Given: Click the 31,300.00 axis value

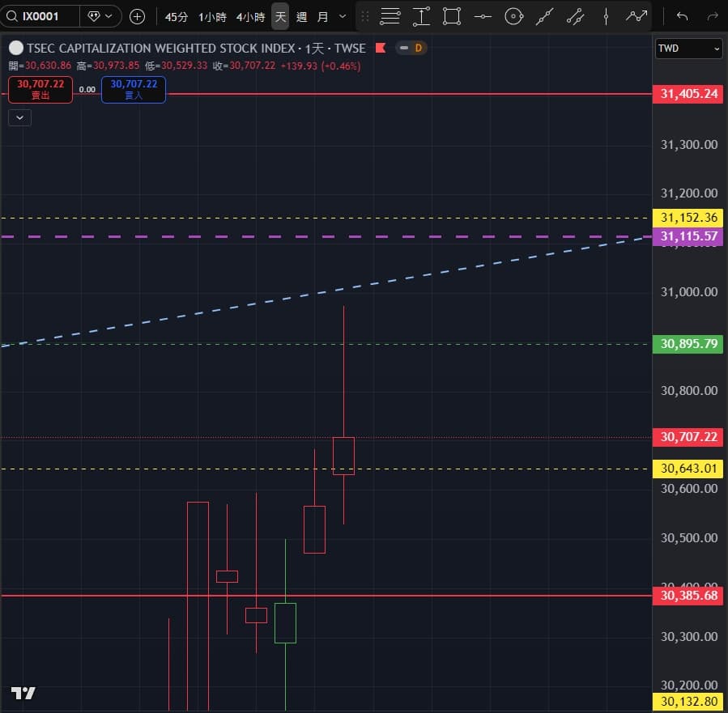Looking at the screenshot, I should pyautogui.click(x=689, y=145).
